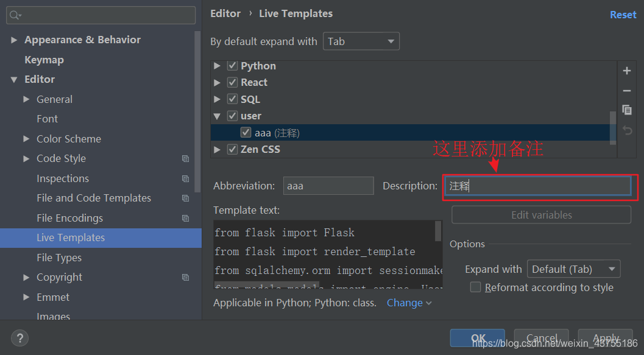Image resolution: width=644 pixels, height=355 pixels.
Task: Expand the General settings node
Action: (26, 99)
